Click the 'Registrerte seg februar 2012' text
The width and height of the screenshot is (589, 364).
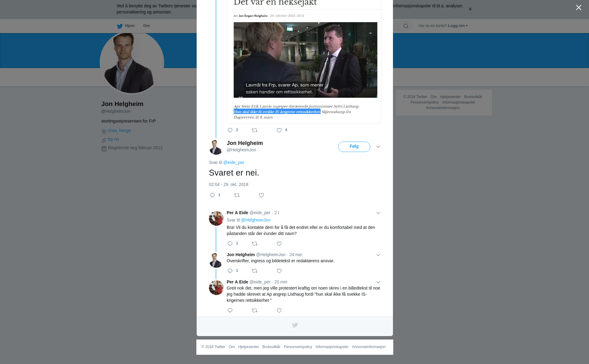pos(135,148)
